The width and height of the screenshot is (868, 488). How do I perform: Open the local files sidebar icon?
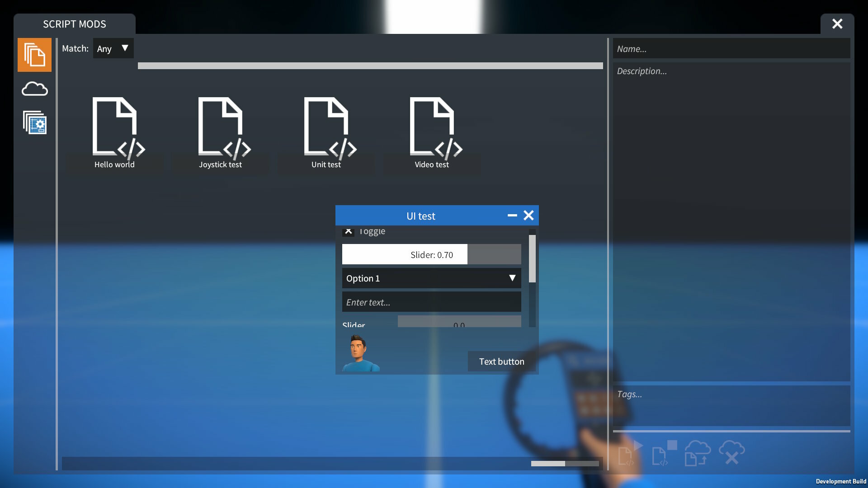[34, 55]
